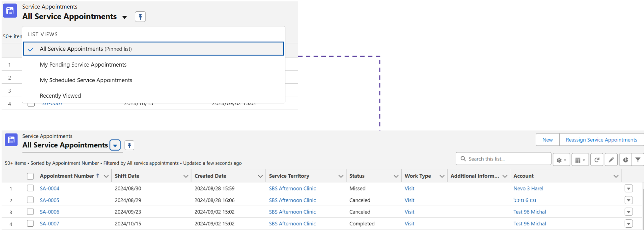Click the New button
The height and width of the screenshot is (233, 644).
tap(547, 140)
